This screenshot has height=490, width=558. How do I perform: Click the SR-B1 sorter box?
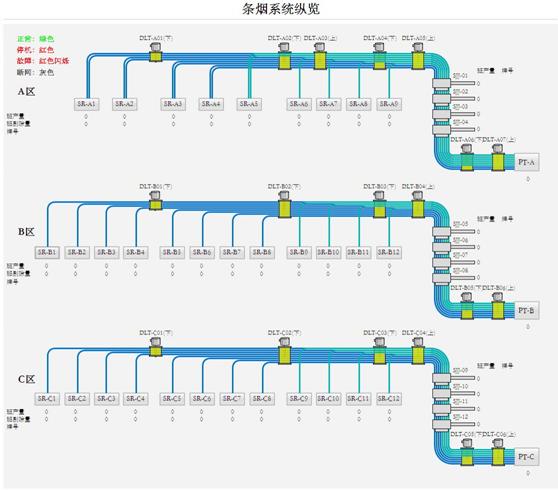click(x=47, y=252)
